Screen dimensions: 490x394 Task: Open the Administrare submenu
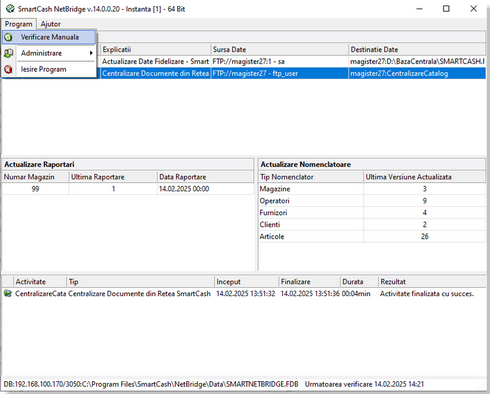tap(49, 53)
